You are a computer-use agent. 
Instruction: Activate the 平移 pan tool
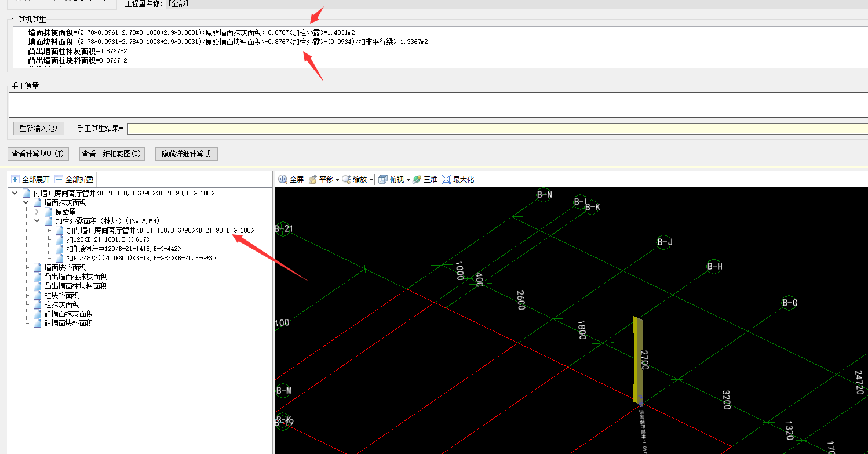tap(321, 180)
